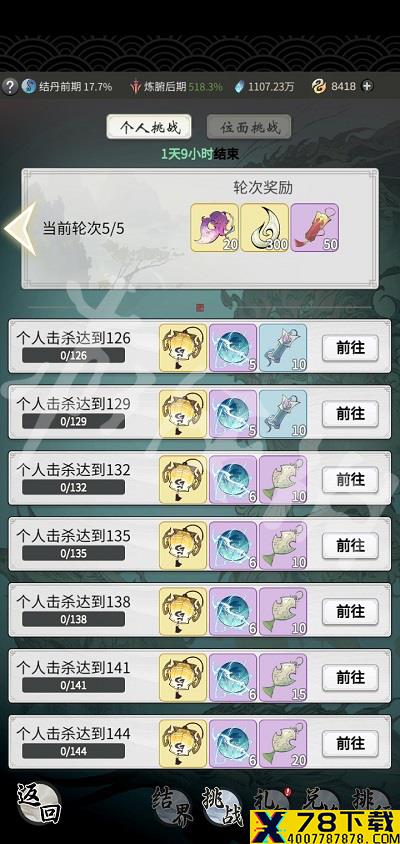Image resolution: width=400 pixels, height=844 pixels.
Task: Click the 0/138 progress bar
Action: (73, 619)
